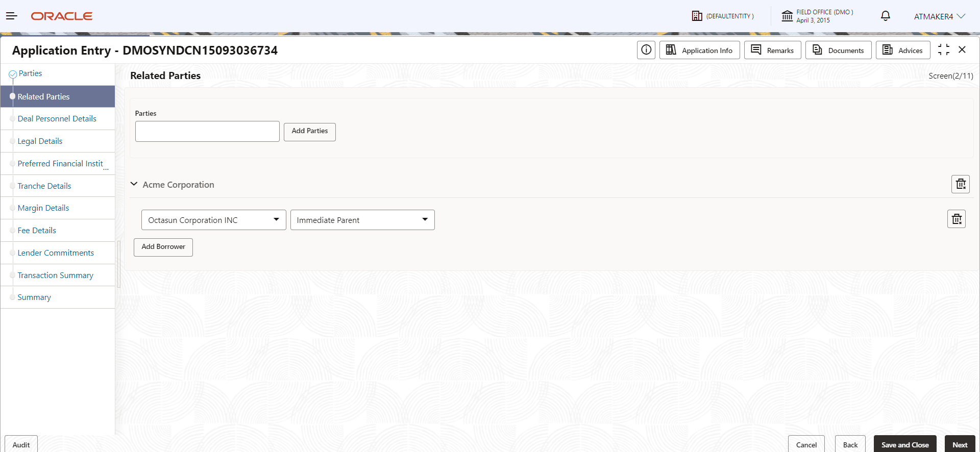This screenshot has width=980, height=452.
Task: Click the Field Office bank icon
Action: [x=787, y=16]
